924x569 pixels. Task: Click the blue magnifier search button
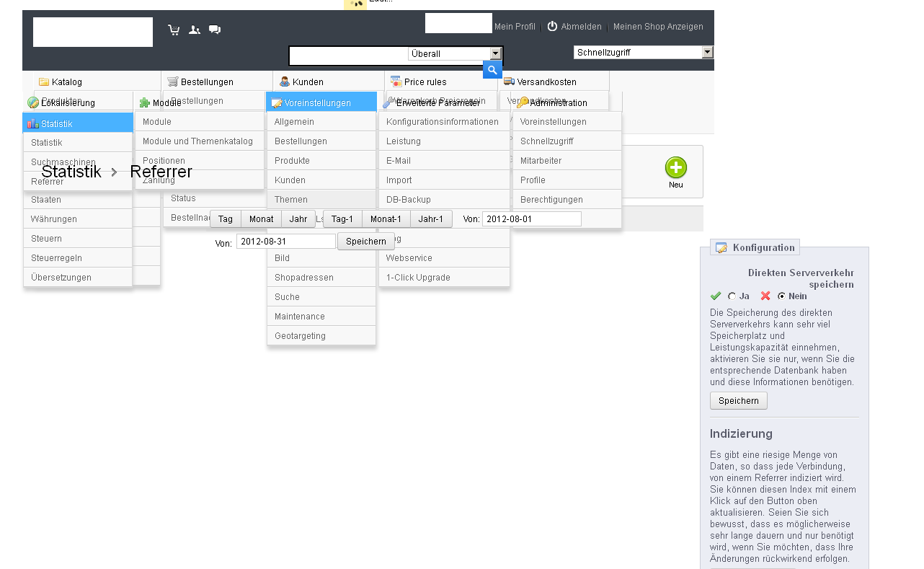click(x=492, y=69)
